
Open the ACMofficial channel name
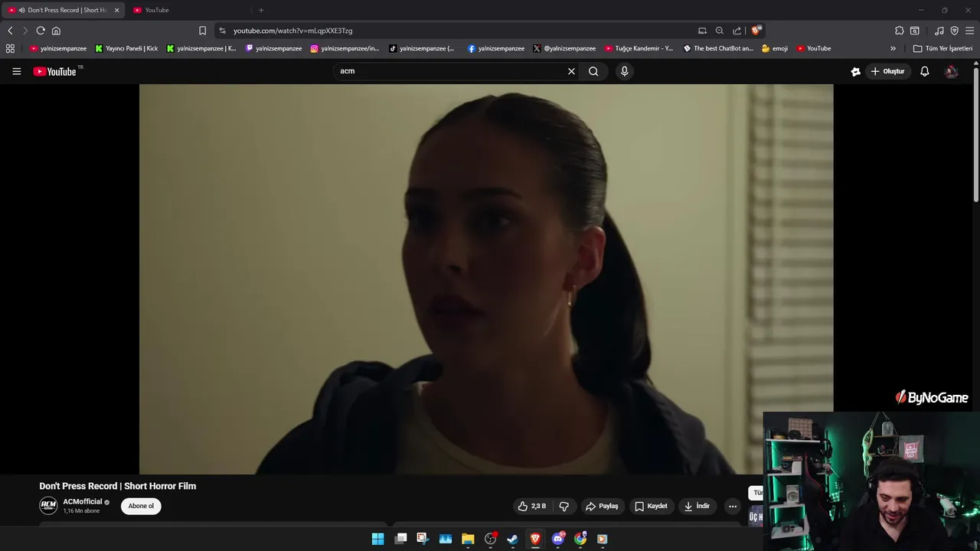click(83, 502)
